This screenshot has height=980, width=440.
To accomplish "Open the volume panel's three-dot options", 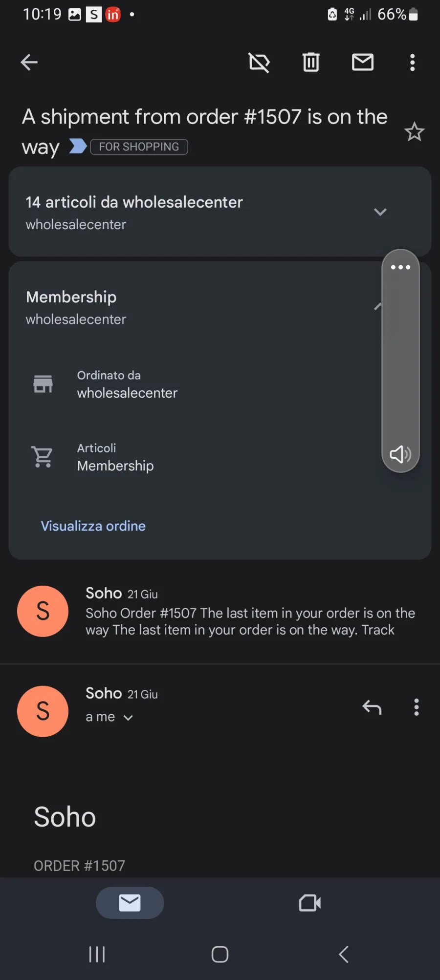I will 400,267.
